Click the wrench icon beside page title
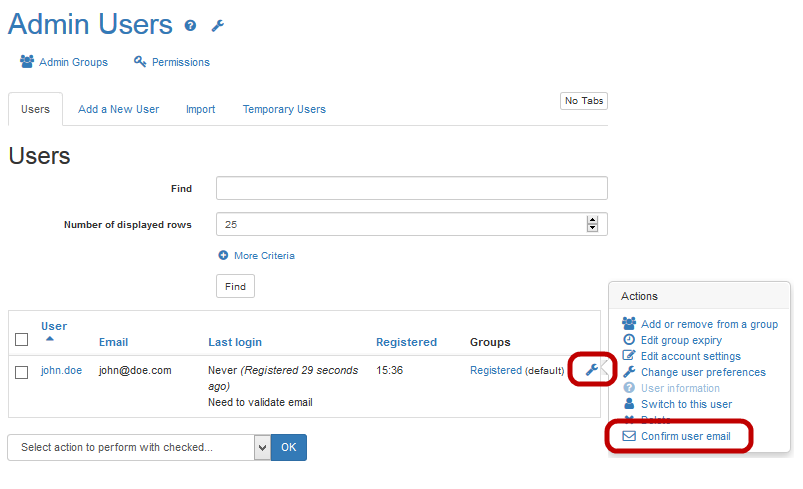Screen dimensions: 803x489 [x=218, y=26]
